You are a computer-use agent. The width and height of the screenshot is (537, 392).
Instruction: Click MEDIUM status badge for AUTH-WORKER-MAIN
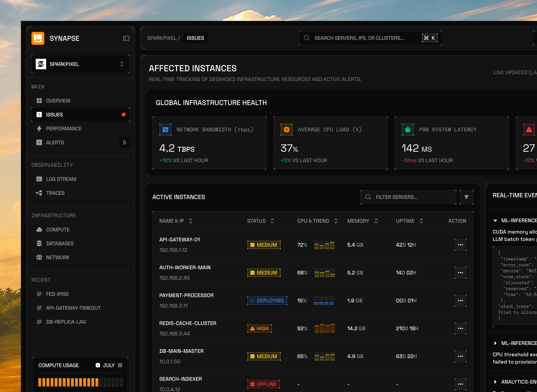264,273
